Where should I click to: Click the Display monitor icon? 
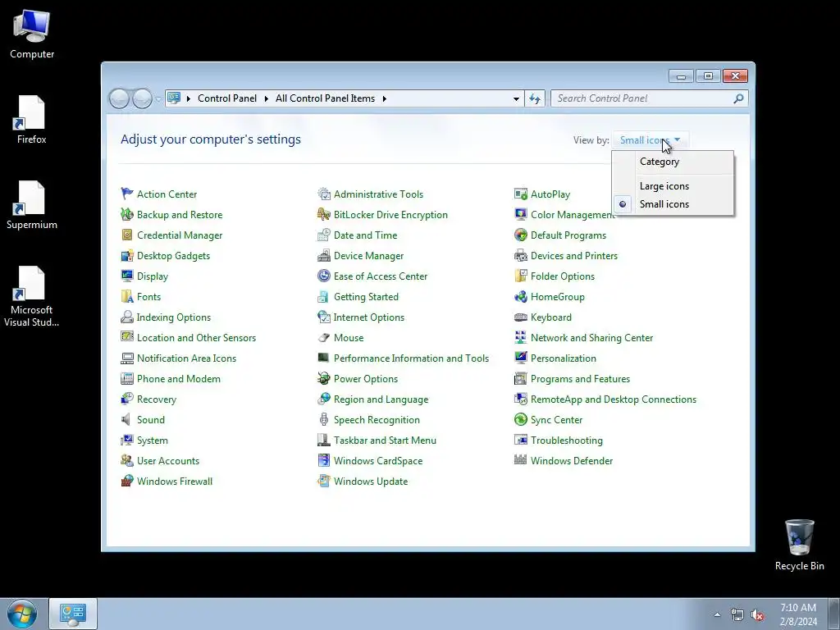click(x=127, y=276)
